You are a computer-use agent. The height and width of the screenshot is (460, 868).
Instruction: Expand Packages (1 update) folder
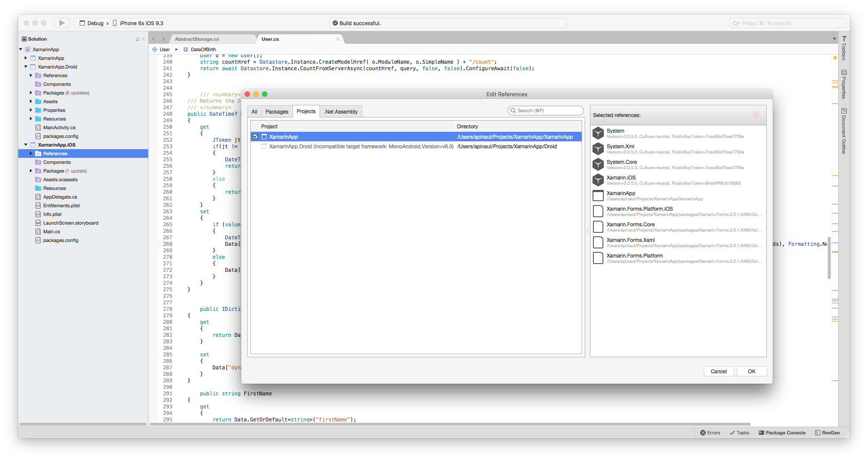pyautogui.click(x=31, y=171)
